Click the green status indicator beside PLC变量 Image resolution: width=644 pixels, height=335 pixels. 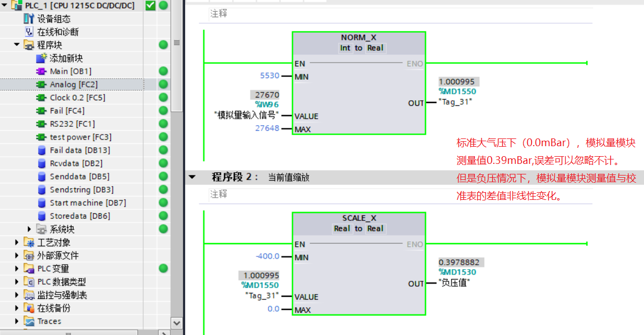click(163, 269)
